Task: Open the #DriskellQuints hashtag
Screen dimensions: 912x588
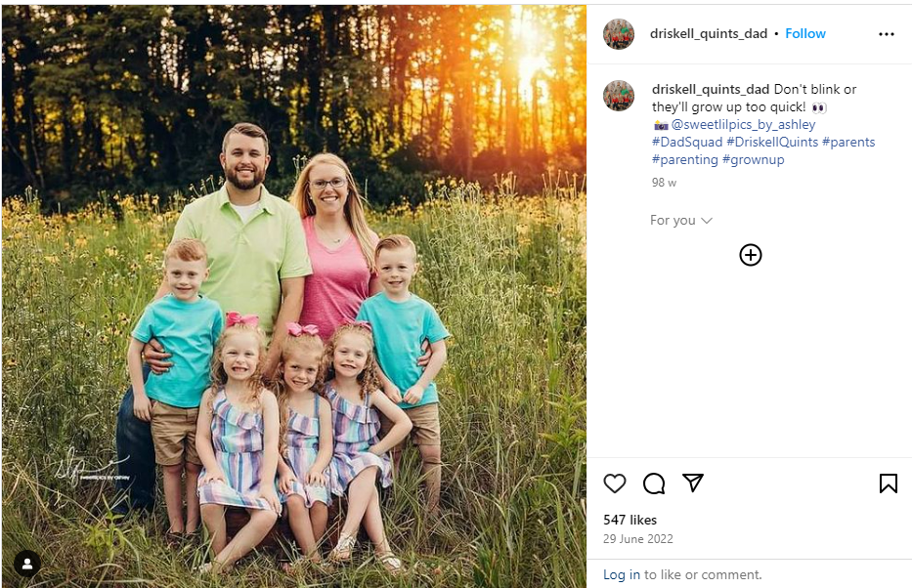Action: (772, 143)
